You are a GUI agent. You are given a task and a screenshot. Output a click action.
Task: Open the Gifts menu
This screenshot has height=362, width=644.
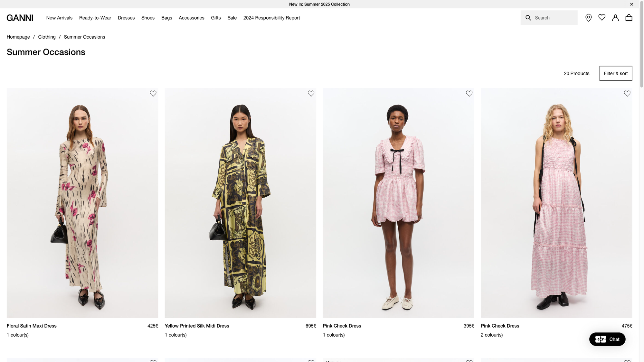216,18
